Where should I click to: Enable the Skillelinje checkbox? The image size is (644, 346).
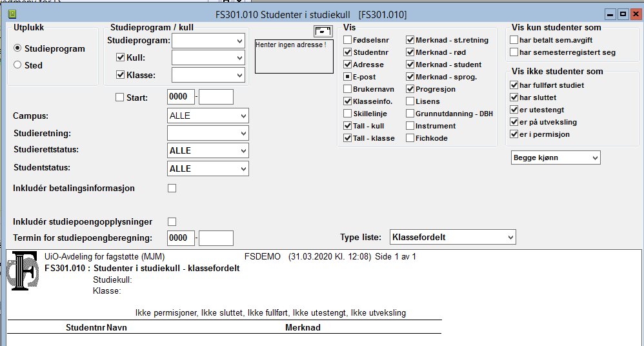point(347,114)
